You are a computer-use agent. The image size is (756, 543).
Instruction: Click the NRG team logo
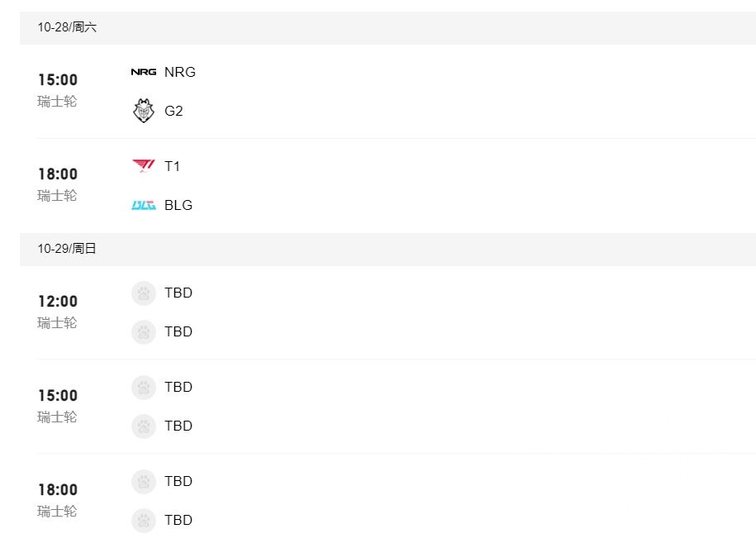point(144,72)
